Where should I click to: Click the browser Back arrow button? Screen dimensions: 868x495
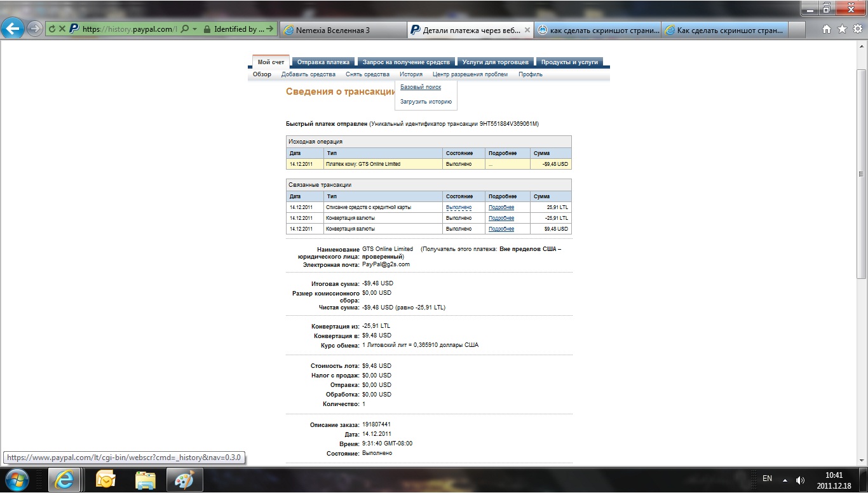click(x=13, y=29)
